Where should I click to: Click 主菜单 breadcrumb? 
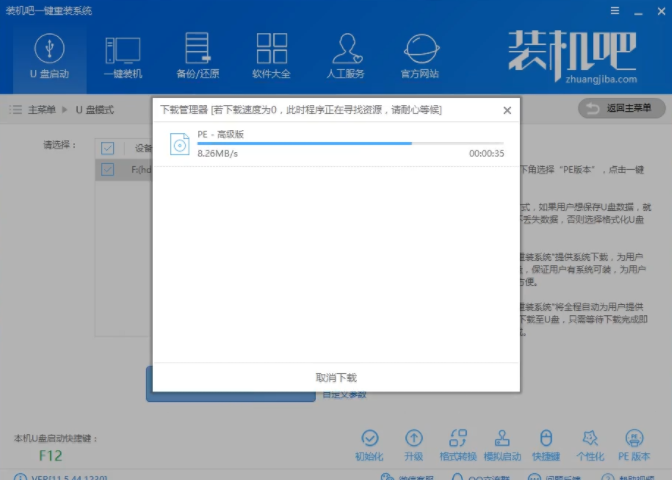point(42,110)
